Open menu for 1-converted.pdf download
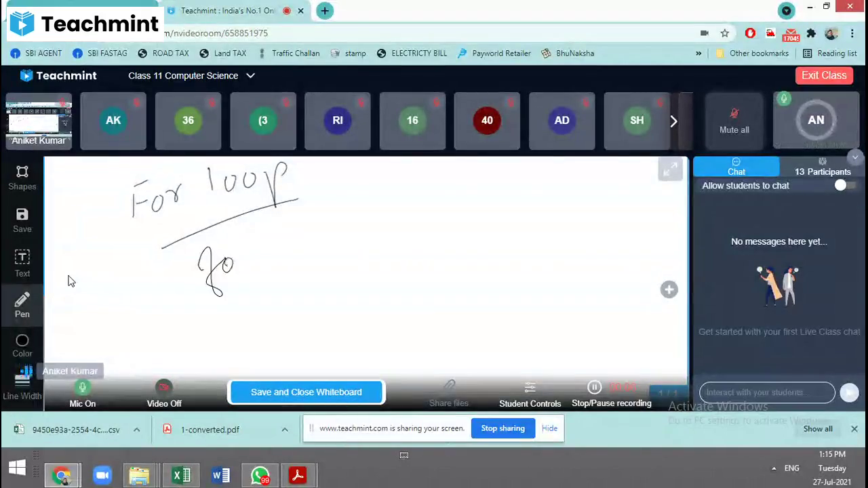This screenshot has height=488, width=868. [285, 430]
